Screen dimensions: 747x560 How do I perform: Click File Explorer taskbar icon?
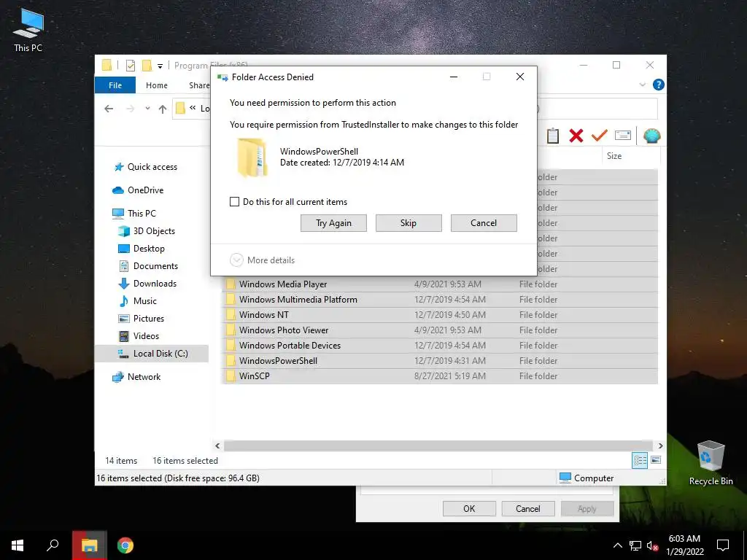point(89,545)
